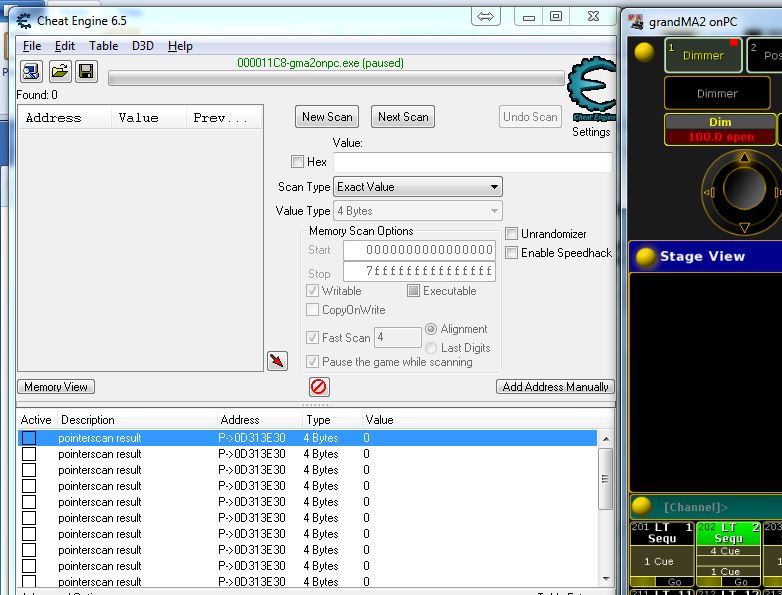Click the Type column header

pos(332,420)
